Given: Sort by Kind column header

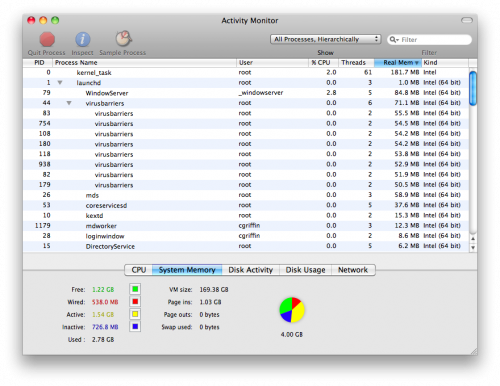Looking at the screenshot, I should 445,63.
